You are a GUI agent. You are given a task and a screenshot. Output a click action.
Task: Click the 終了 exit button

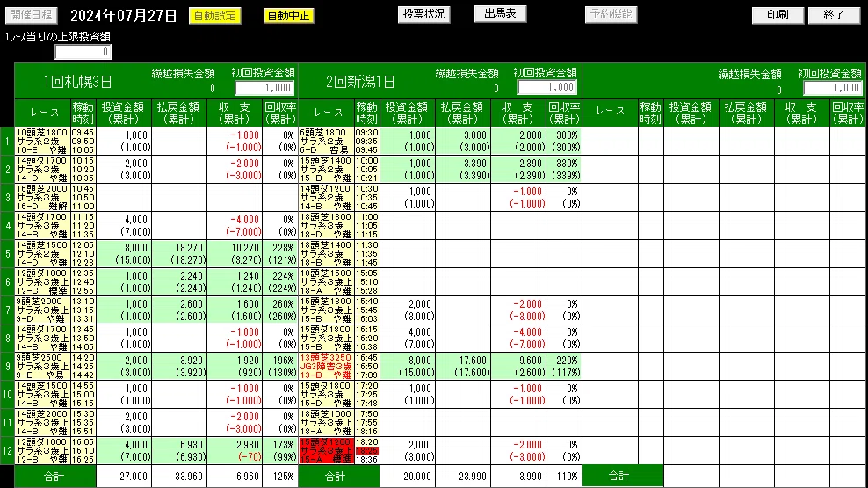(835, 15)
